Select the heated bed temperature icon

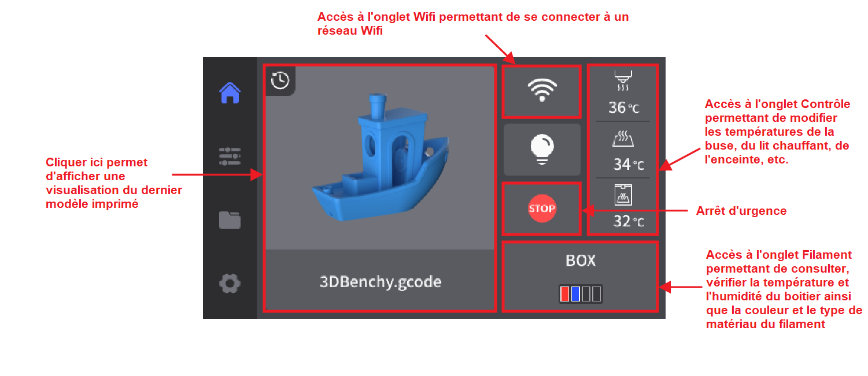pos(623,139)
